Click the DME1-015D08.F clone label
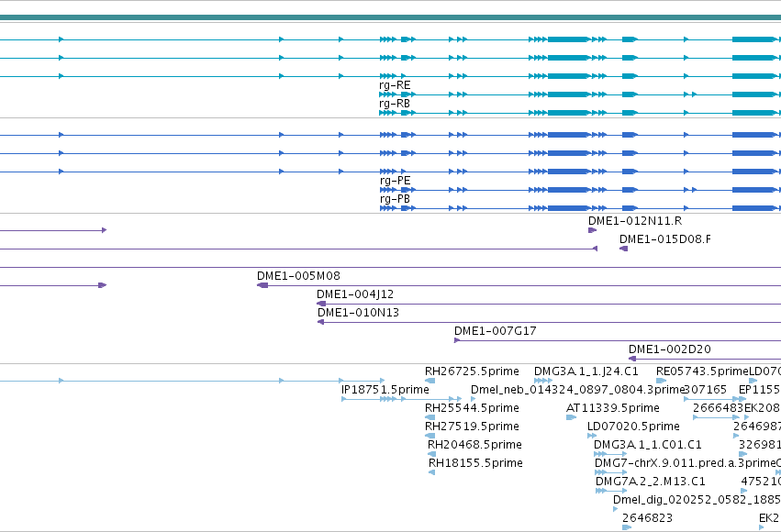This screenshot has width=781, height=532. (665, 239)
